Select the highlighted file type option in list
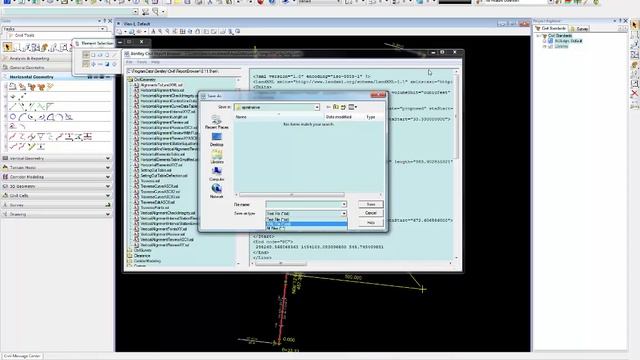The width and height of the screenshot is (640, 360). [x=306, y=224]
